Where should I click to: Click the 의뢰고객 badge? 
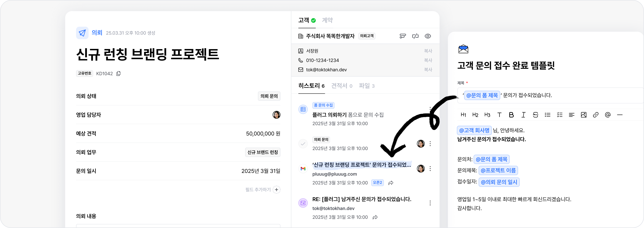pos(367,36)
